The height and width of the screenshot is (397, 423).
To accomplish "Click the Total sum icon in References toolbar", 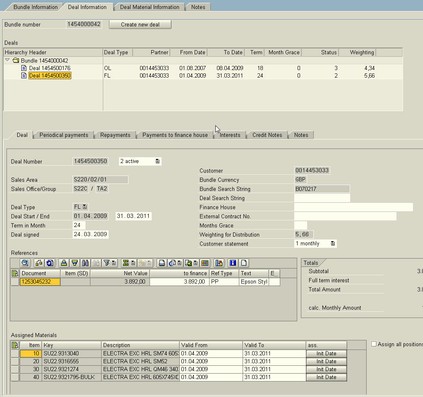I will click(126, 263).
